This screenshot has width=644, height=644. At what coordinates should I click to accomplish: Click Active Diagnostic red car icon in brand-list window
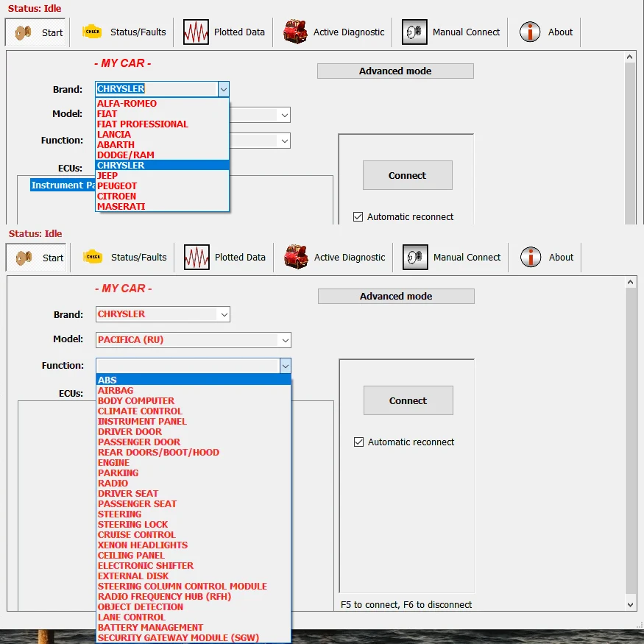[295, 32]
